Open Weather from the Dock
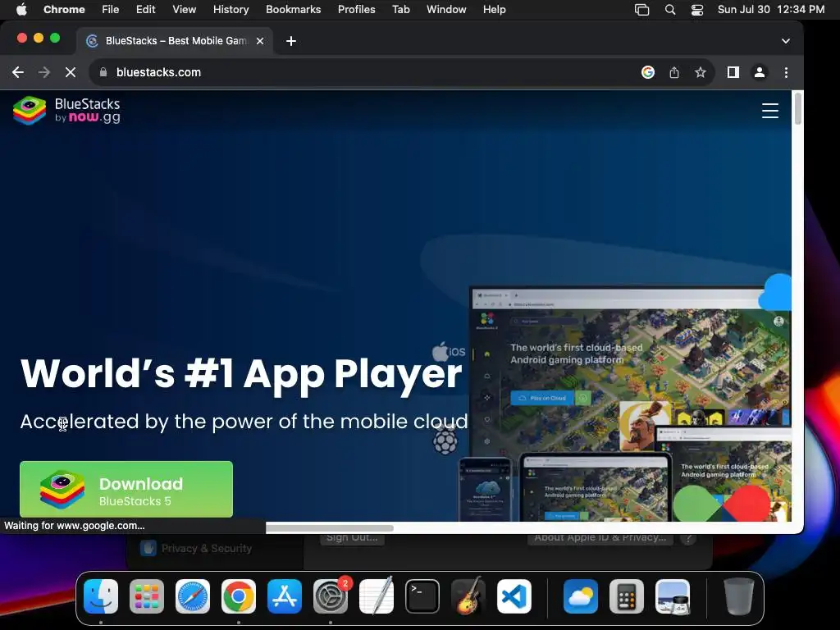Screen dimensions: 840x630 tap(581, 596)
